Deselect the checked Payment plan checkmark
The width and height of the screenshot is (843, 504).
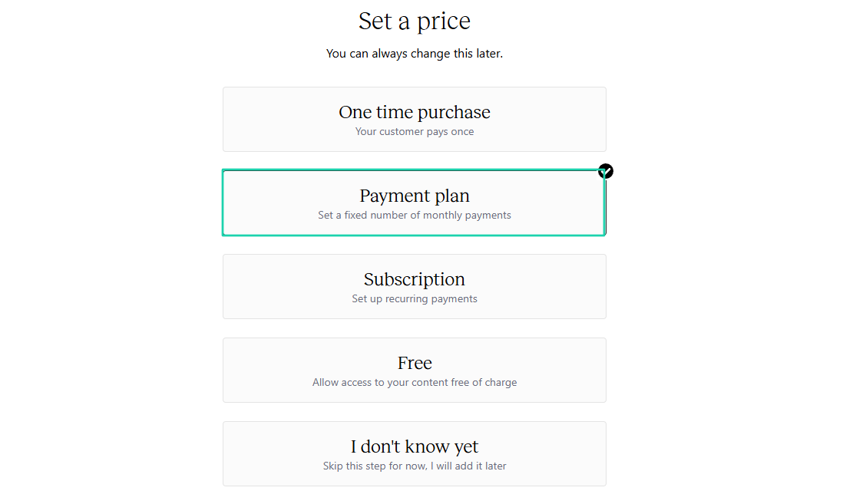605,171
